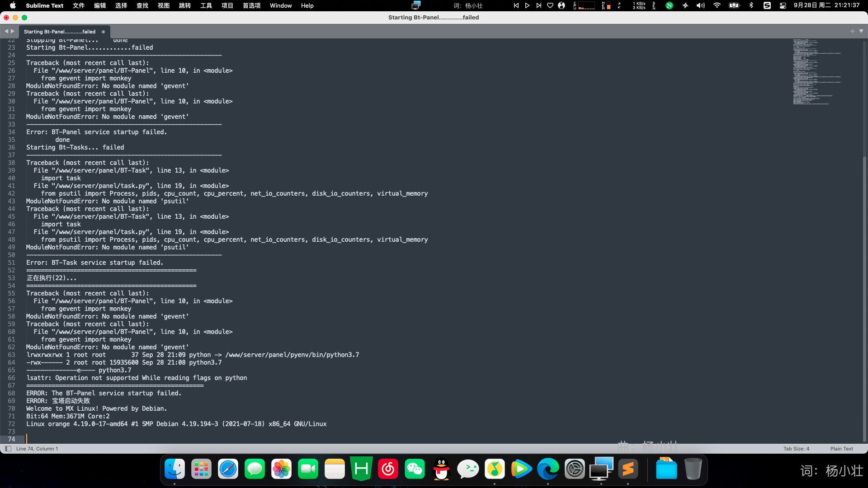Open the Apple menu
This screenshot has height=488, width=868.
(13, 5)
